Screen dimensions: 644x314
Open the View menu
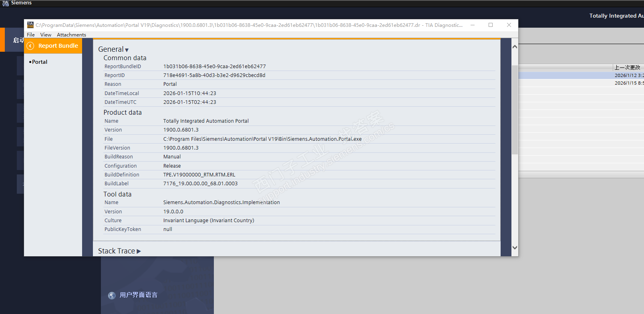tap(46, 35)
